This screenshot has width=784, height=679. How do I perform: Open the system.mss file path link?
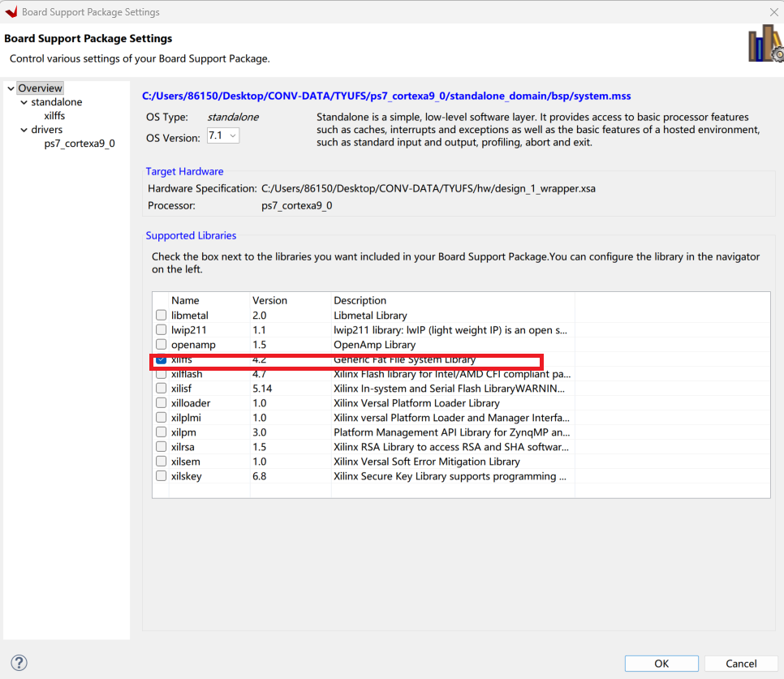pyautogui.click(x=386, y=96)
